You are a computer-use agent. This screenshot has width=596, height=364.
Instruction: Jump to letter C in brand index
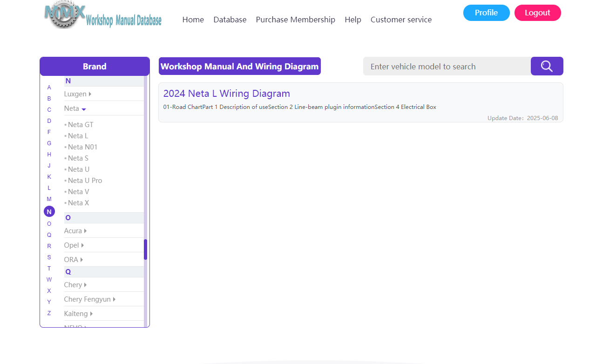[49, 110]
